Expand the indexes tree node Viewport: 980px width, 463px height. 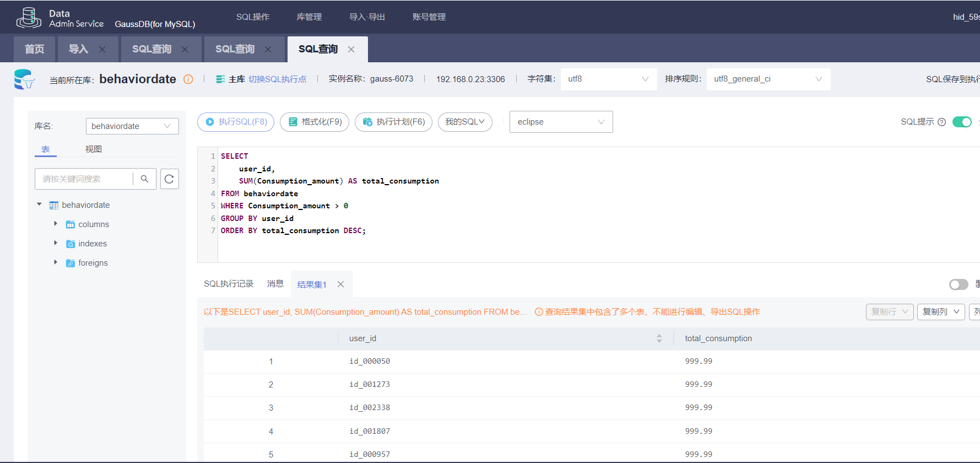(56, 243)
